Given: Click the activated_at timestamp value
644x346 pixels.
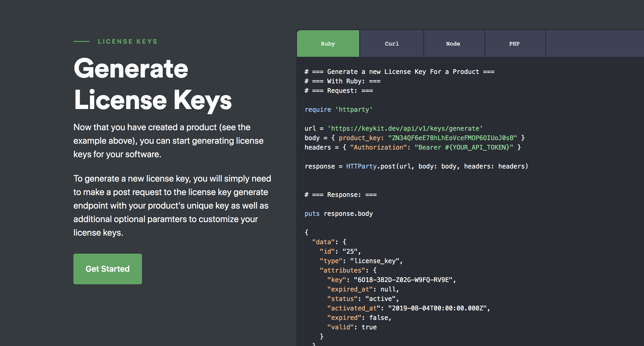Looking at the screenshot, I should 437,308.
